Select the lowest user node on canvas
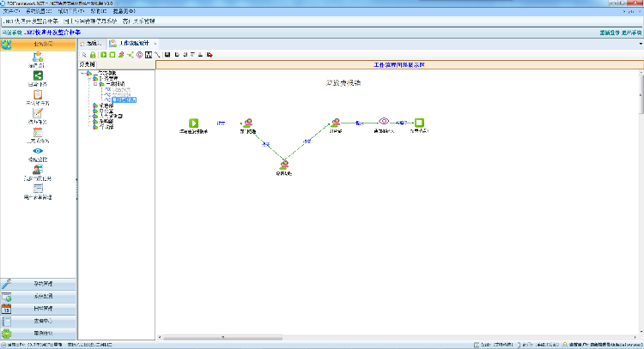This screenshot has width=644, height=349. [x=284, y=165]
